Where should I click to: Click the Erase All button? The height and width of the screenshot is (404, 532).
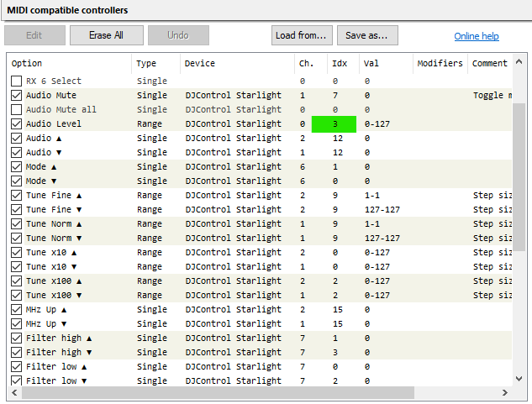(x=107, y=35)
